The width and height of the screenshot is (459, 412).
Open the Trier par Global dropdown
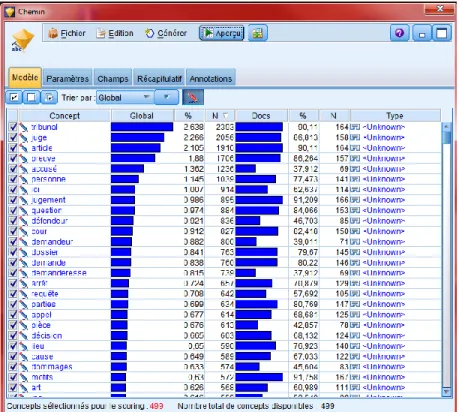[x=125, y=97]
